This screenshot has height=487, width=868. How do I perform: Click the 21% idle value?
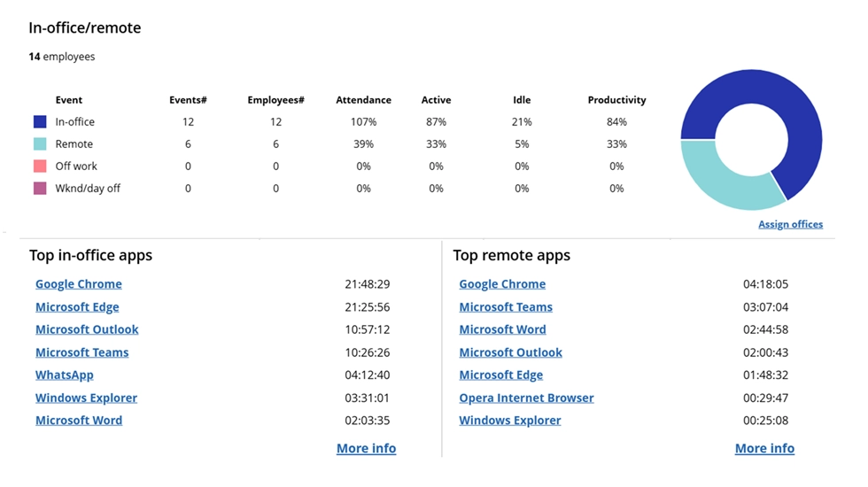522,122
